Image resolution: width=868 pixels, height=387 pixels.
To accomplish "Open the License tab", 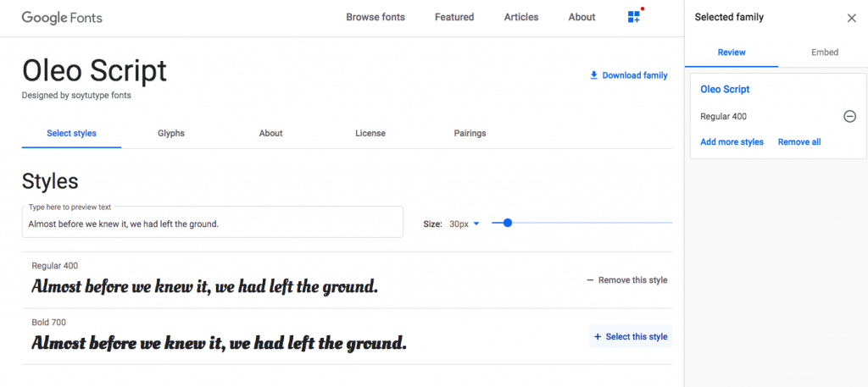I will [370, 133].
